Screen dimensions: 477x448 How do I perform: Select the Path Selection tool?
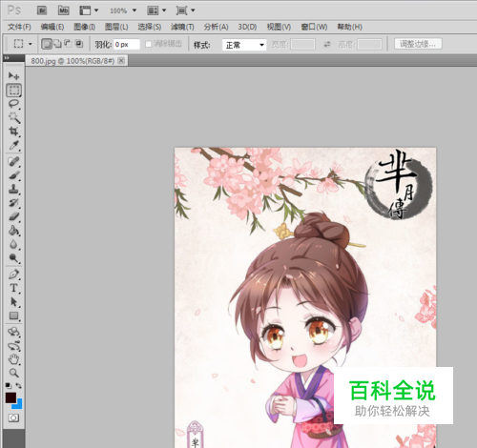tap(13, 301)
